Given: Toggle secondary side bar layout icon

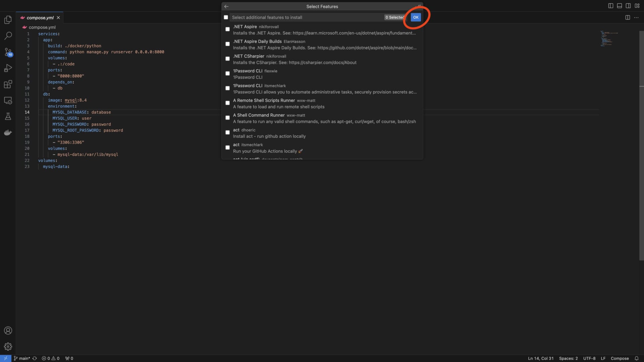Looking at the screenshot, I should click(628, 6).
